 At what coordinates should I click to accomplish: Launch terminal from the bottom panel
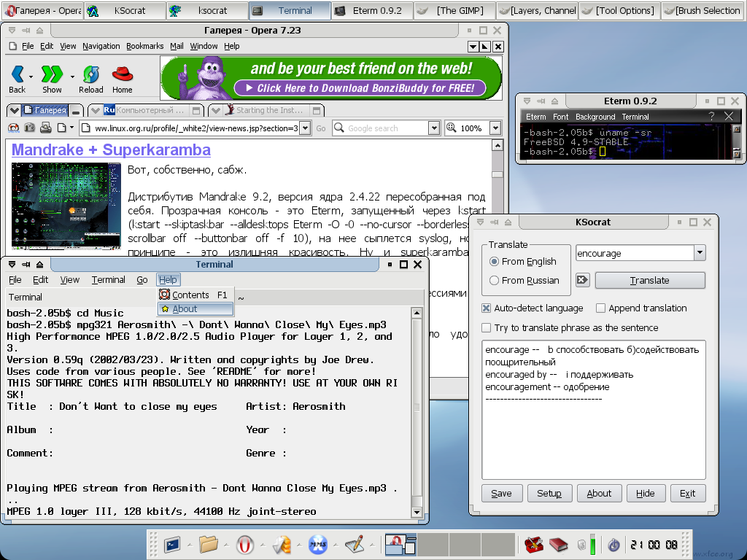[x=172, y=544]
